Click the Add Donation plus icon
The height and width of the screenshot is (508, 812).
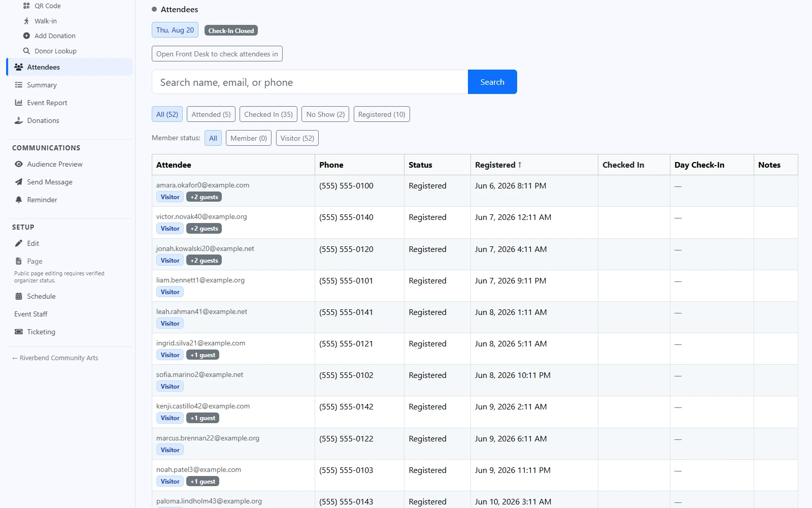[26, 36]
